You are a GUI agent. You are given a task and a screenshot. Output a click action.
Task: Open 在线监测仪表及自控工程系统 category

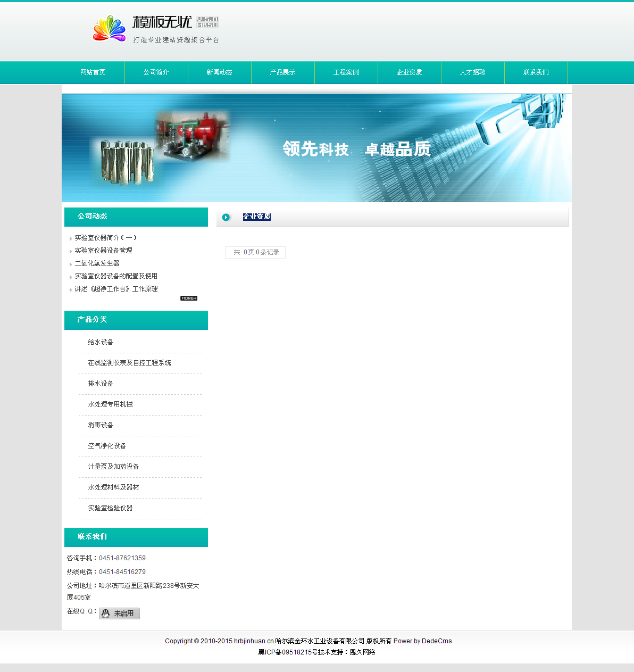point(129,363)
